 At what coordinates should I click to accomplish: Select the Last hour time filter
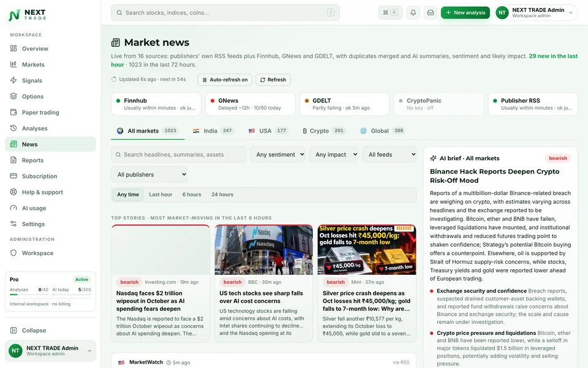click(160, 194)
